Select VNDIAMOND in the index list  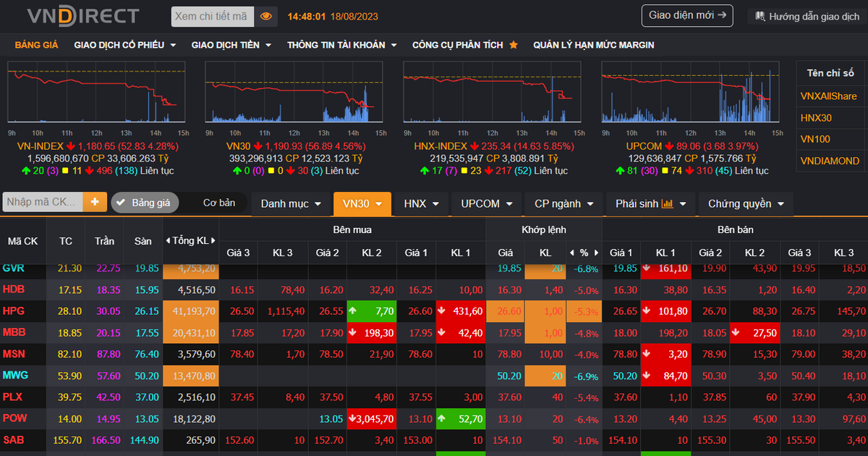coord(830,161)
